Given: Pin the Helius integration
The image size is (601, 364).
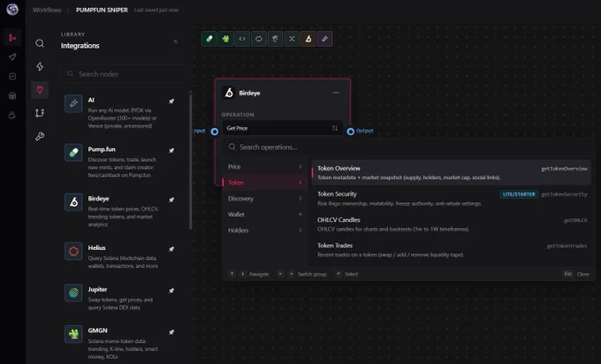Looking at the screenshot, I should pos(171,249).
